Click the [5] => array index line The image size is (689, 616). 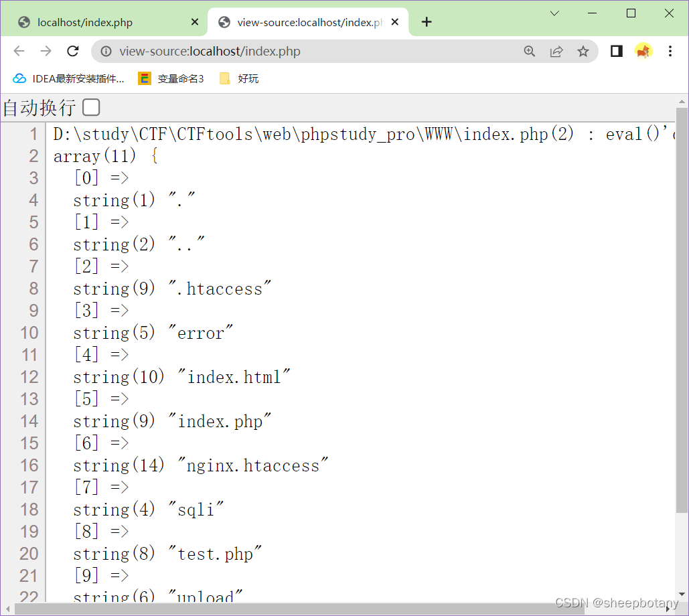coord(101,399)
